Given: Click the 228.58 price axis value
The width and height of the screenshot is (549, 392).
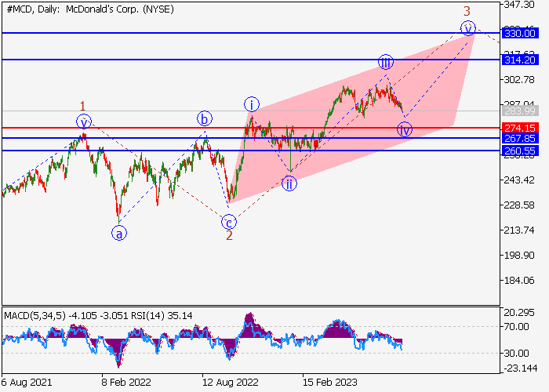Looking at the screenshot, I should (x=519, y=205).
